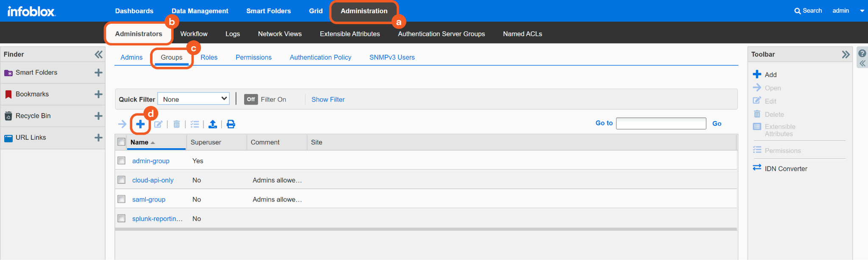Screen dimensions: 868x260
Task: Collapse the Finder panel
Action: click(98, 55)
